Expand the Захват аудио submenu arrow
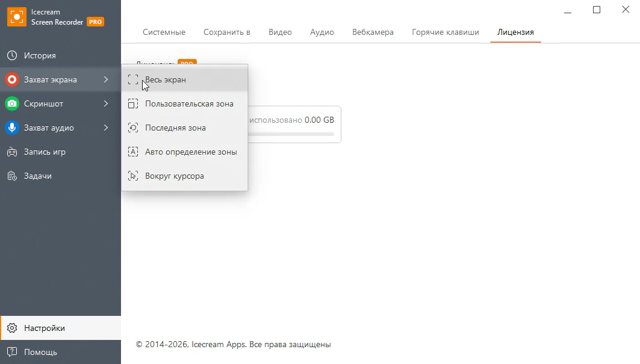Screen dimensions: 640x364 tap(106, 128)
